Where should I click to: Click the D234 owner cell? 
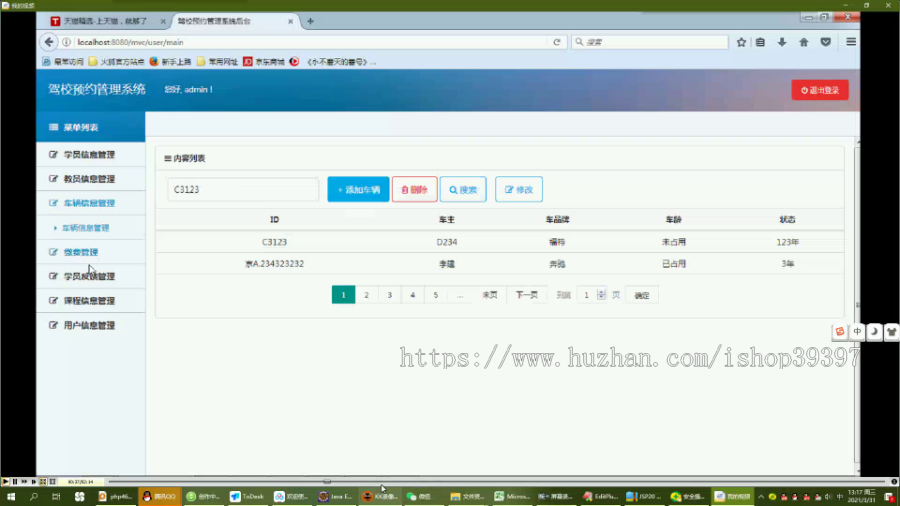pos(447,242)
